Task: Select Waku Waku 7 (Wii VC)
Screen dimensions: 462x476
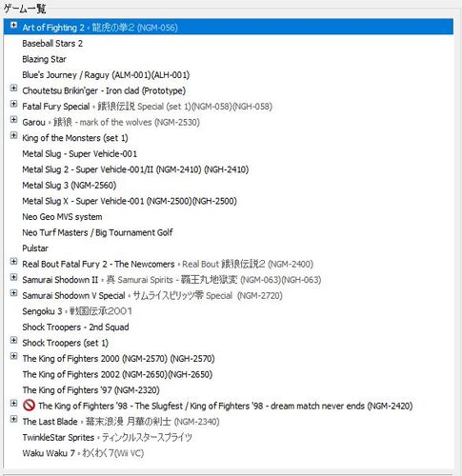Action: pyautogui.click(x=83, y=453)
